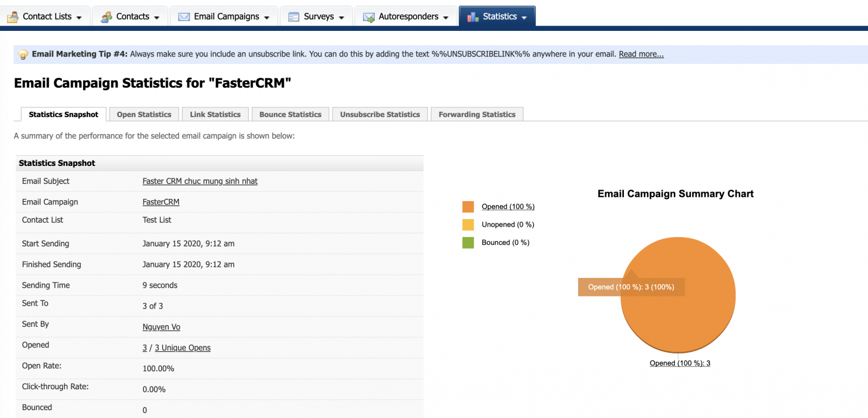Click the orange Opened legend swatch

click(468, 207)
